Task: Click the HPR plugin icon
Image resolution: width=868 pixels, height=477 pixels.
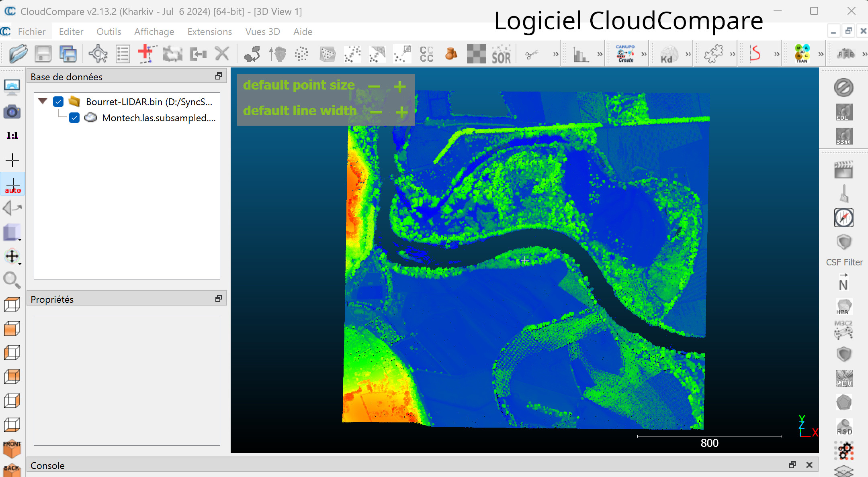Action: [x=843, y=306]
